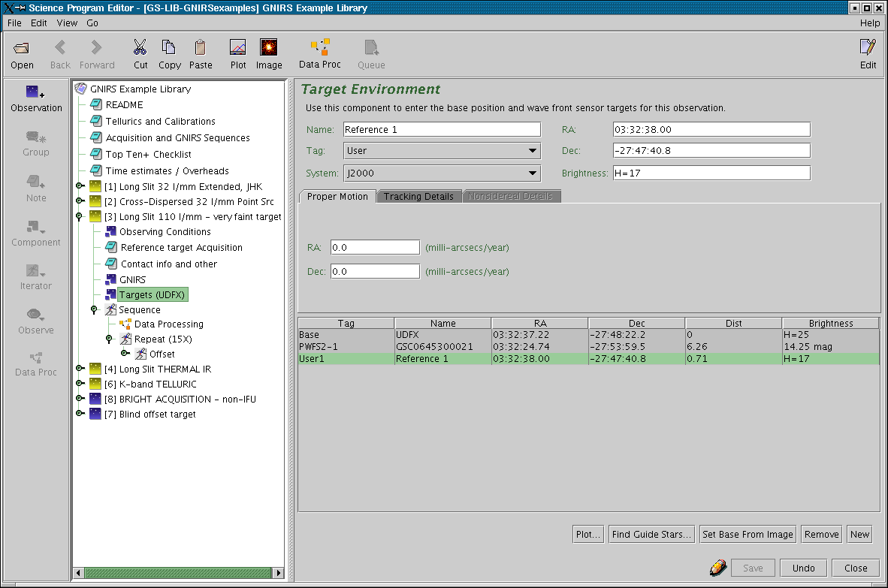Click the tree scrollbar right arrow
Screen dimensions: 888x588
pos(278,573)
